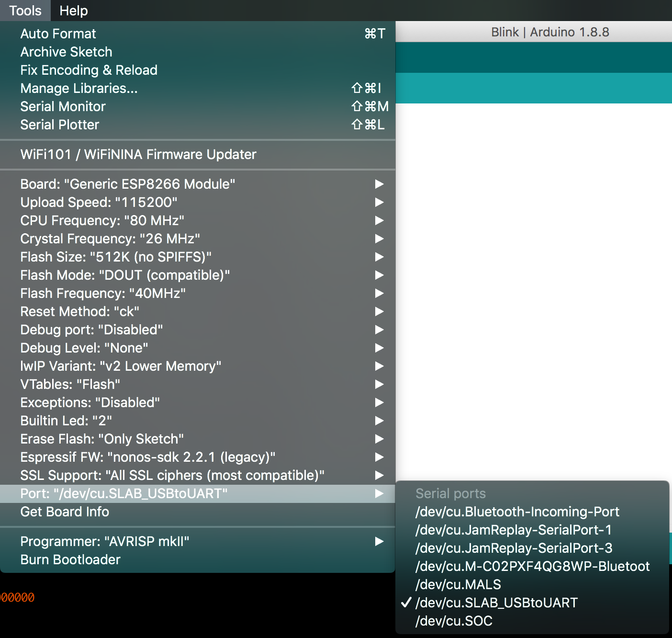The width and height of the screenshot is (672, 638).
Task: Click Fix Encoding & Reload
Action: pyautogui.click(x=198, y=70)
